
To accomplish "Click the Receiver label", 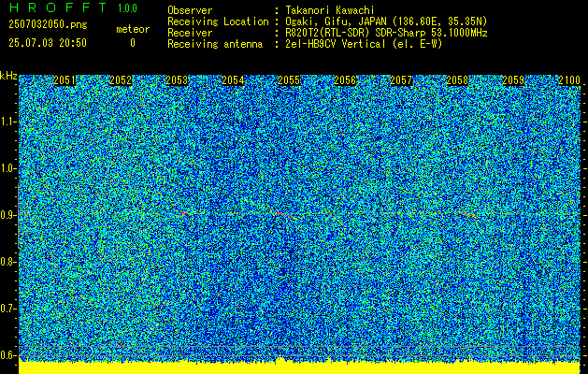I will [x=190, y=33].
